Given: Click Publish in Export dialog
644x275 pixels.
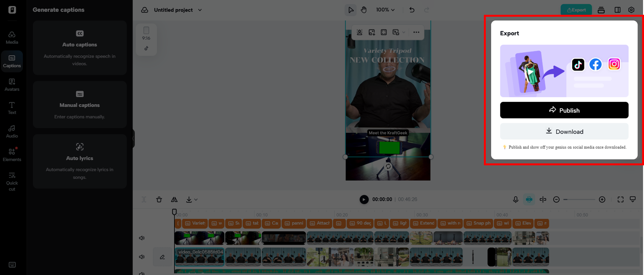Looking at the screenshot, I should pyautogui.click(x=564, y=110).
